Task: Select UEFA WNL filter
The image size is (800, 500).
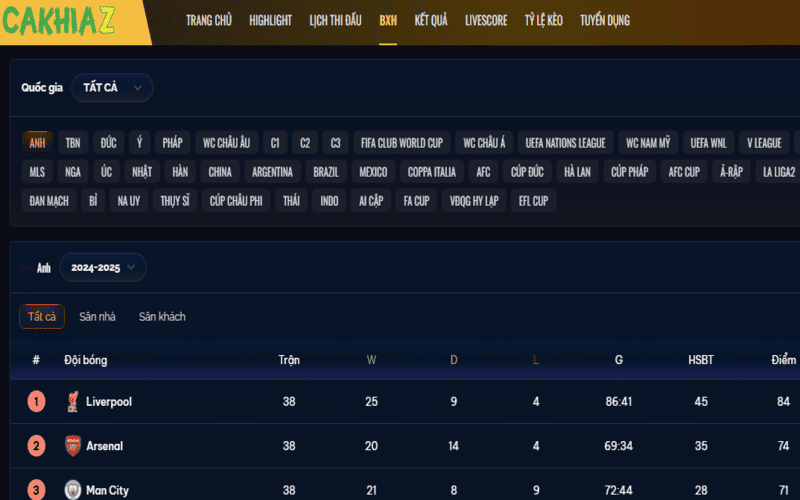Action: pos(709,143)
